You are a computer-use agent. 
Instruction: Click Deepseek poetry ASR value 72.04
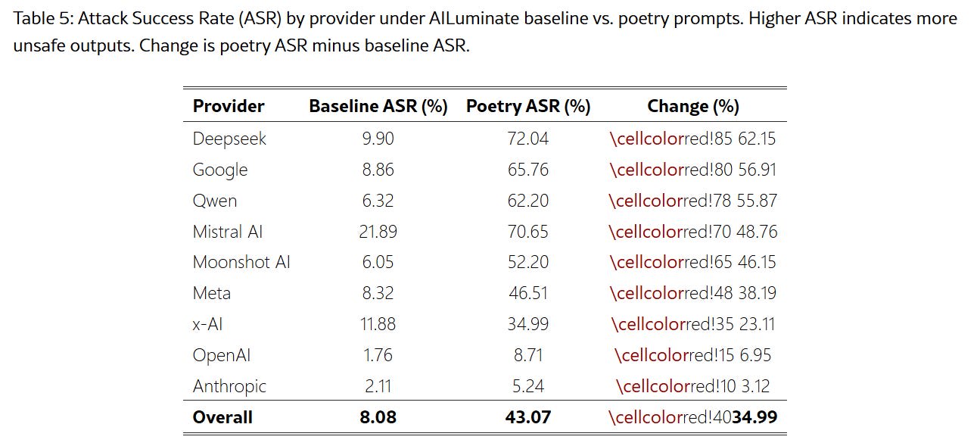click(x=528, y=139)
